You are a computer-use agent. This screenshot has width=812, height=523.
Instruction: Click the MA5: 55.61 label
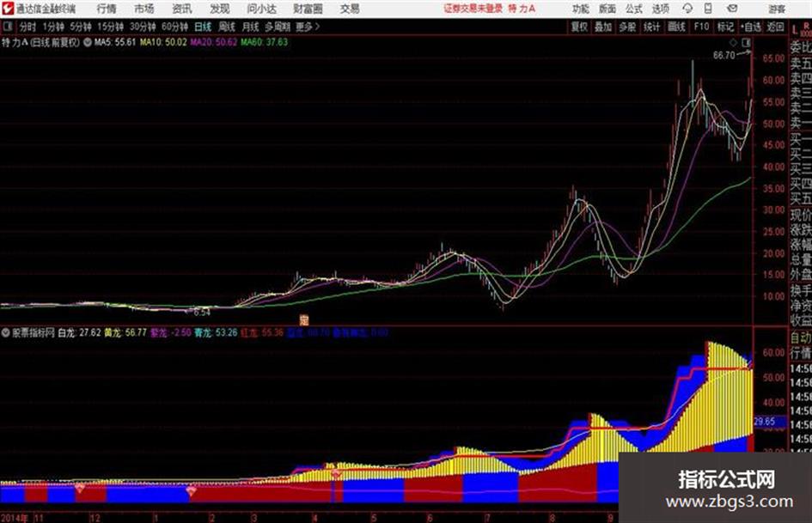pos(115,42)
